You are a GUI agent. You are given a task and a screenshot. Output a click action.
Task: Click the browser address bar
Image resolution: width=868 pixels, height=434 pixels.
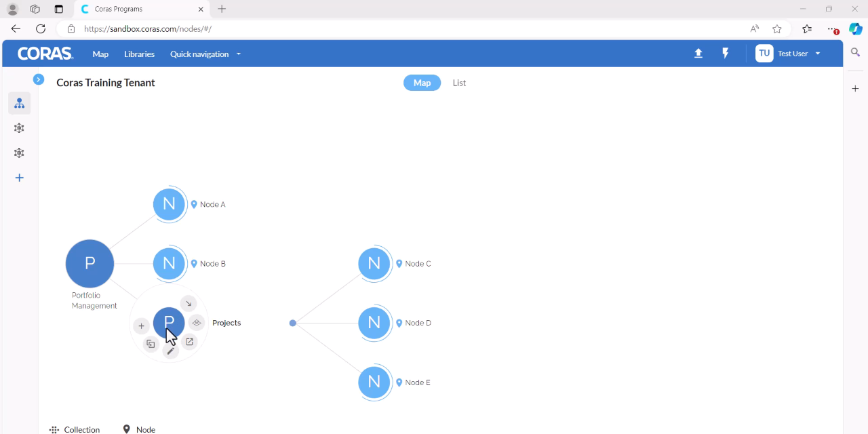[407, 28]
